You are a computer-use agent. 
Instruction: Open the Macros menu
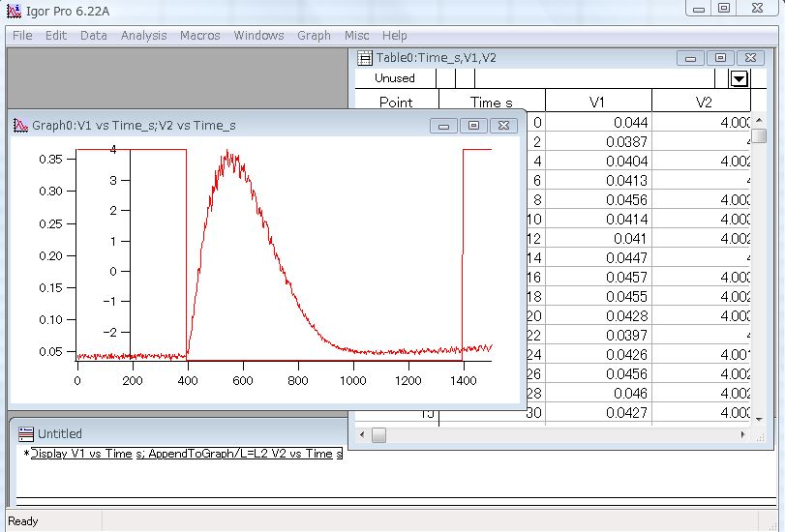coord(199,36)
